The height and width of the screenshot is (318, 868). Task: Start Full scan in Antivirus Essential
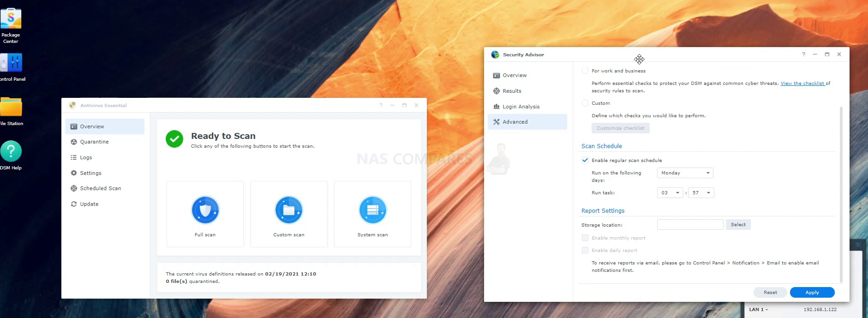pos(205,214)
